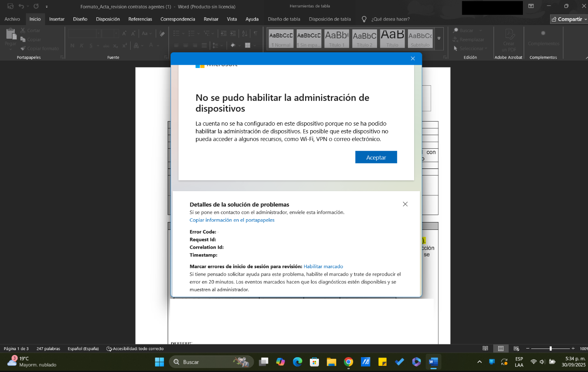Show paragraph marks with the pilcrow icon
Image resolution: width=588 pixels, height=372 pixels.
pyautogui.click(x=255, y=33)
